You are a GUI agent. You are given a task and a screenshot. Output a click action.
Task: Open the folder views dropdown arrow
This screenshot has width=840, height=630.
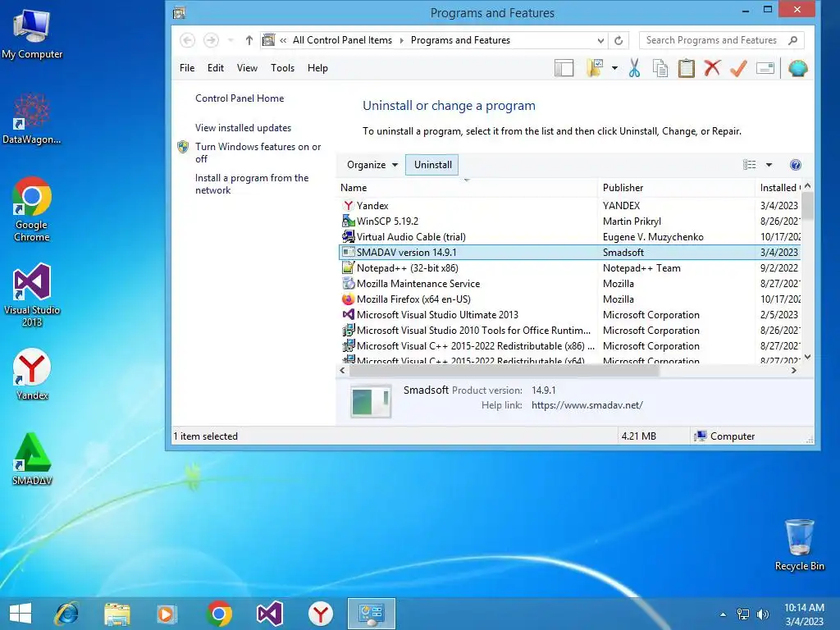coord(614,69)
